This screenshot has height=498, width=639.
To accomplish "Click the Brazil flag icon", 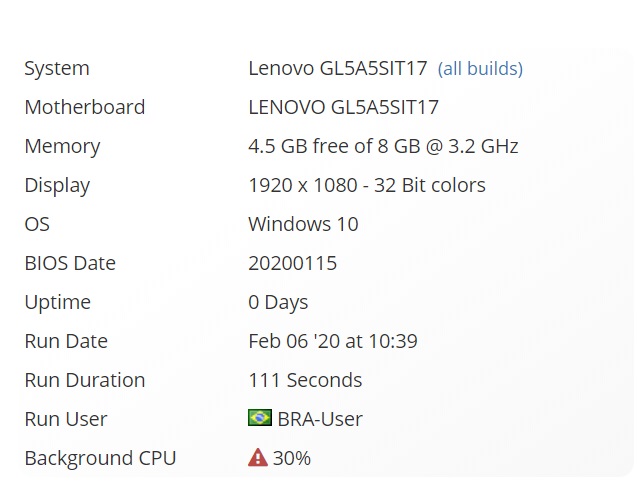I will pyautogui.click(x=260, y=418).
